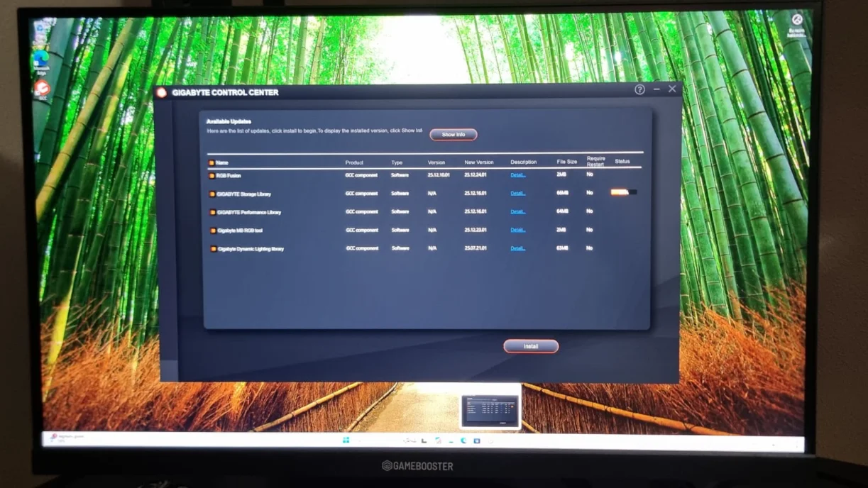868x488 pixels.
Task: Select the Gigabyte Dynamic Lighting library name
Action: (x=251, y=249)
